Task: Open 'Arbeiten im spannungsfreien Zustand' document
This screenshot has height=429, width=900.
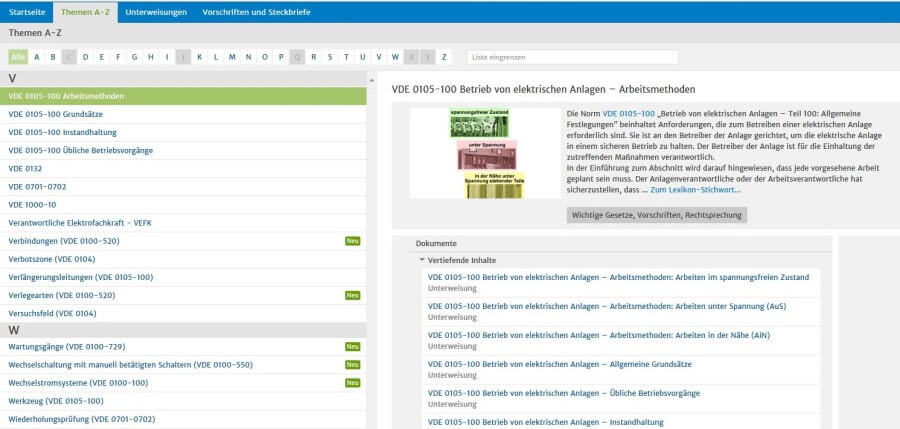Action: (618, 277)
